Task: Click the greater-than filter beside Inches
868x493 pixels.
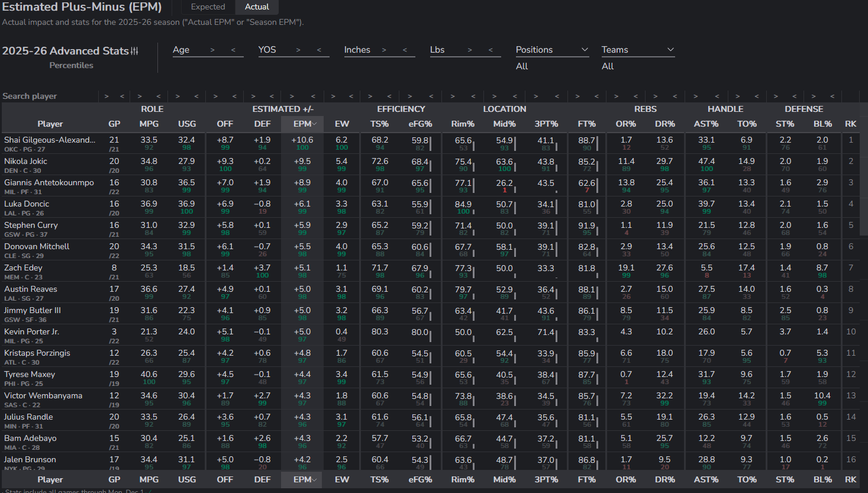Action: click(x=384, y=50)
